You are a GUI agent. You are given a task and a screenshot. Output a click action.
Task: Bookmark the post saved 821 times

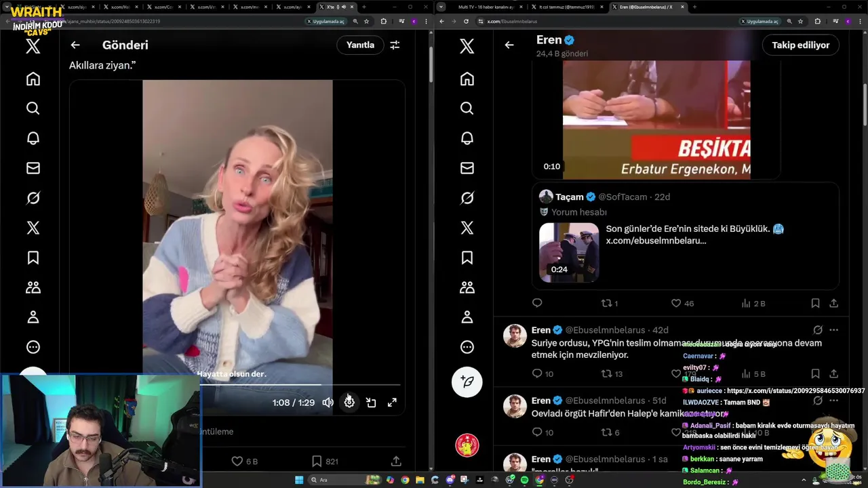click(325, 461)
